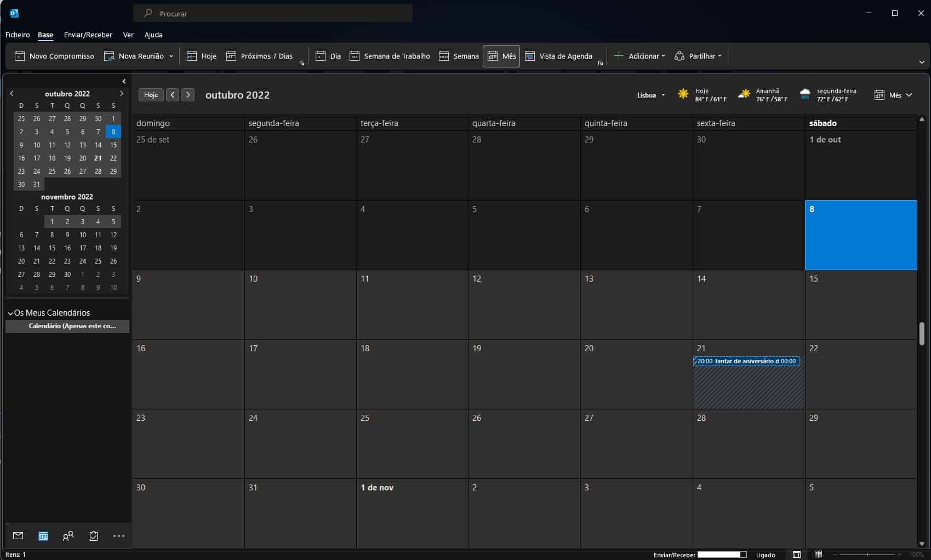Click Novo Compromisso to create an appointment

(54, 56)
